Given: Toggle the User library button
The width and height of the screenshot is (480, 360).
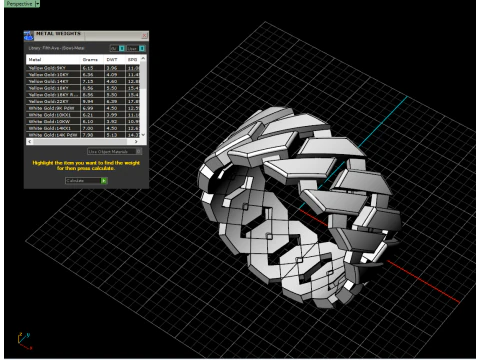Looking at the screenshot, I should (x=136, y=48).
